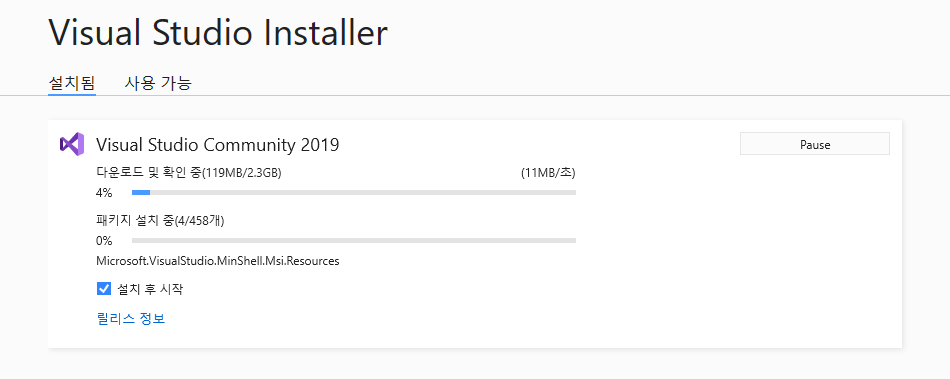Switch to the 사용 가능 tab
950x379 pixels.
[x=158, y=83]
